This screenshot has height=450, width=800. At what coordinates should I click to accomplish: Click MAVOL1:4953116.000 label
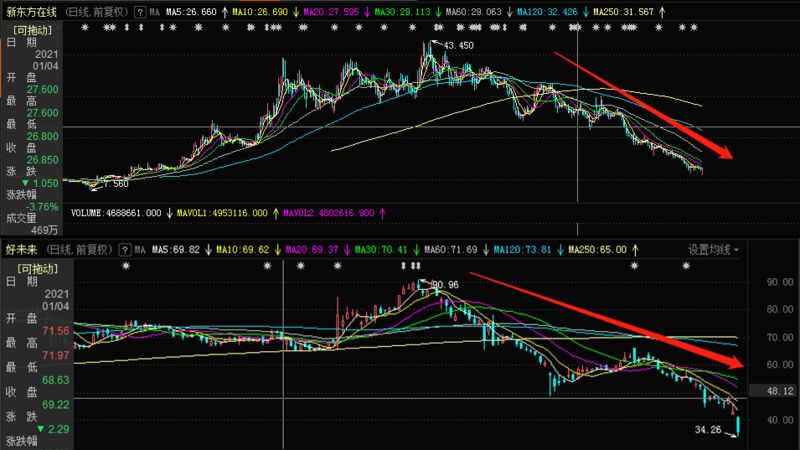(x=222, y=213)
